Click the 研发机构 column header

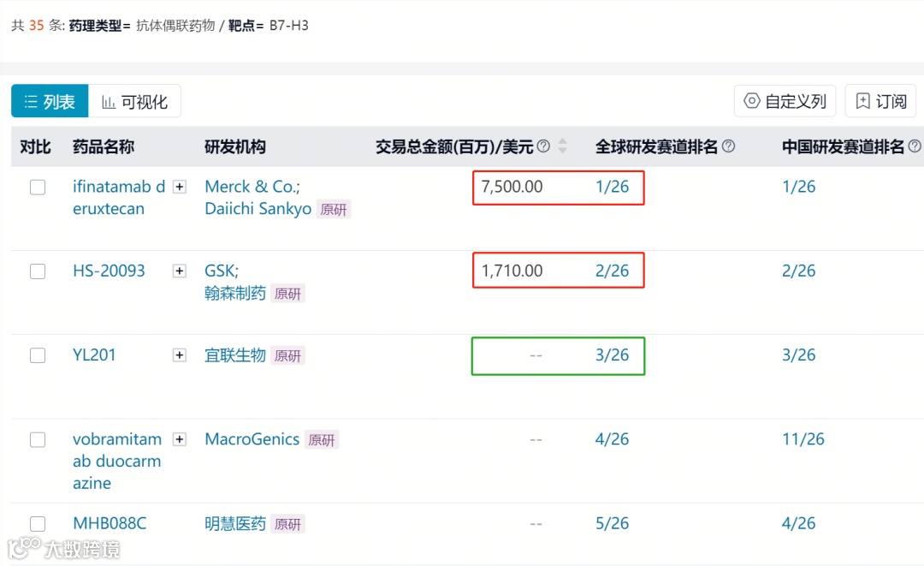[235, 146]
